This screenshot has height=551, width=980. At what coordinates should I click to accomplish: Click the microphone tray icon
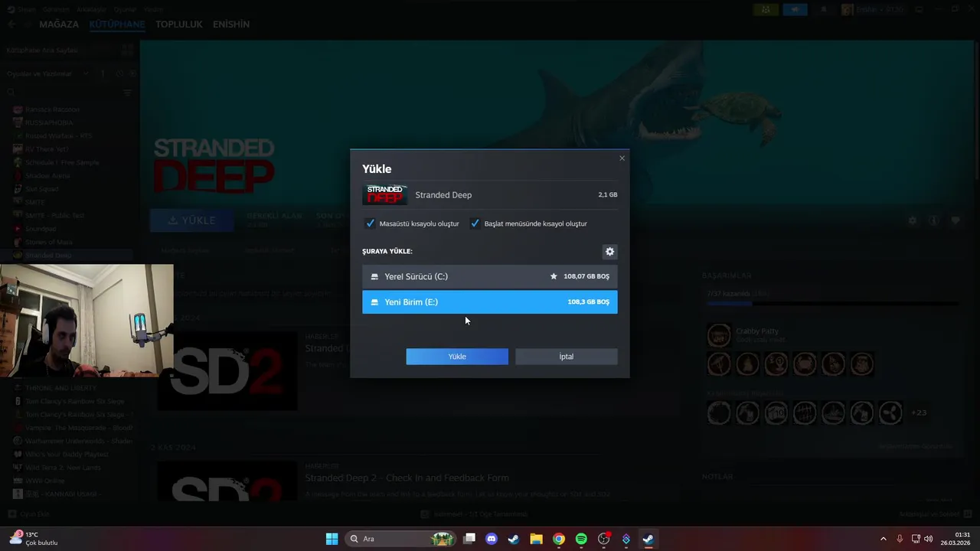click(900, 539)
